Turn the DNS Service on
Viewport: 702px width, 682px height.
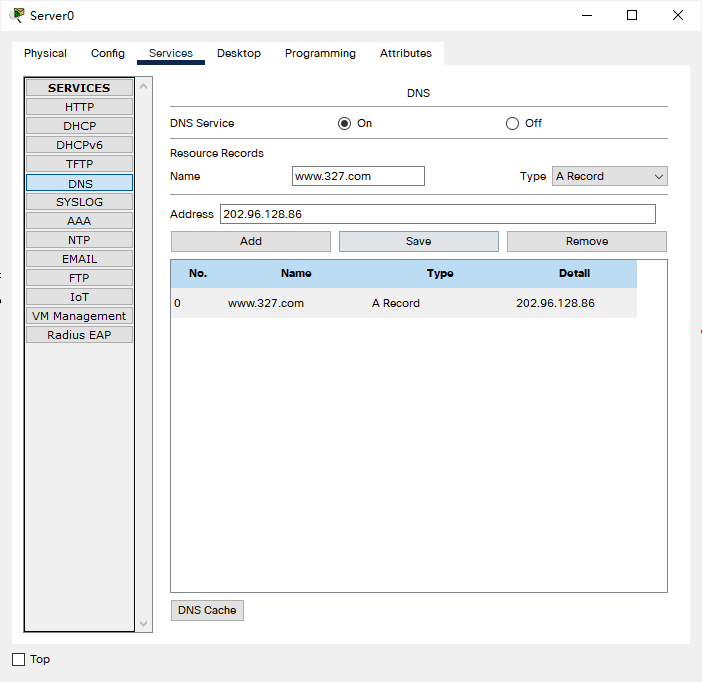[x=345, y=123]
